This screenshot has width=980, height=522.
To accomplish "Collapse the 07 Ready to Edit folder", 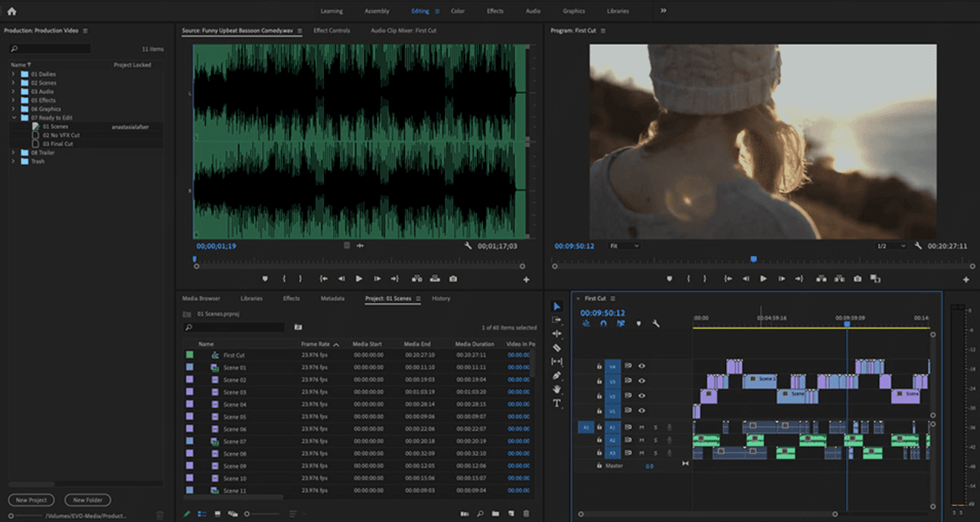I will pos(13,118).
